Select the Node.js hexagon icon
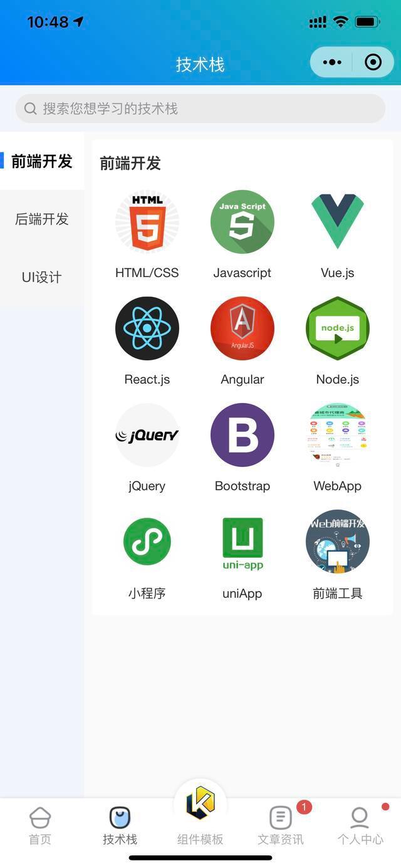Viewport: 401px width, 868px height. tap(338, 328)
